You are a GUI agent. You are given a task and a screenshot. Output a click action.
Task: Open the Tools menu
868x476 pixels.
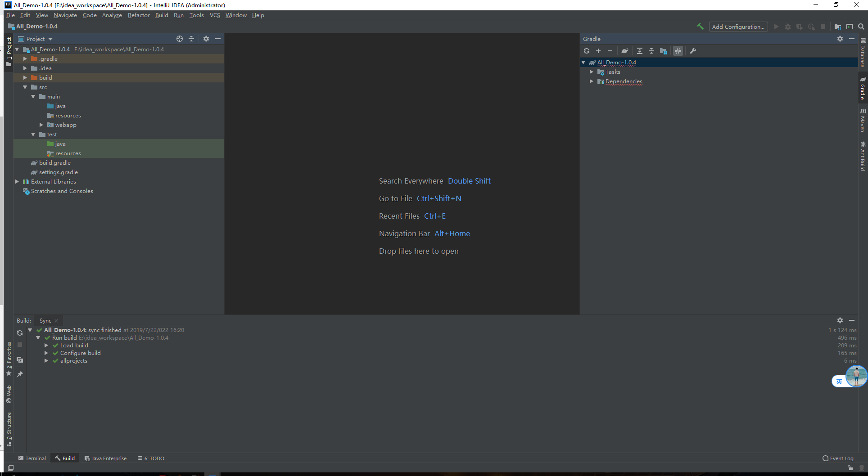tap(197, 15)
